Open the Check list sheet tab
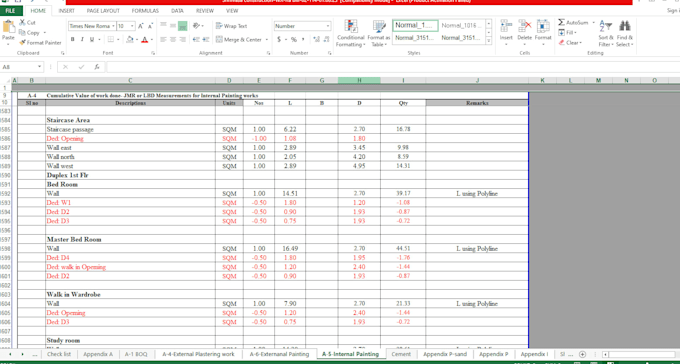This screenshot has width=680, height=364. [59, 354]
